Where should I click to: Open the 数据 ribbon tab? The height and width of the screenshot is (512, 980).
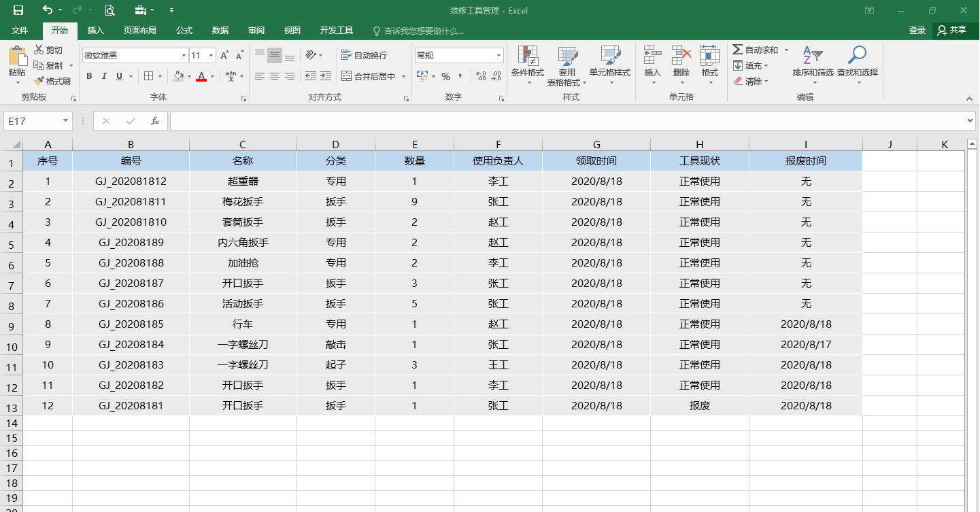pyautogui.click(x=219, y=30)
